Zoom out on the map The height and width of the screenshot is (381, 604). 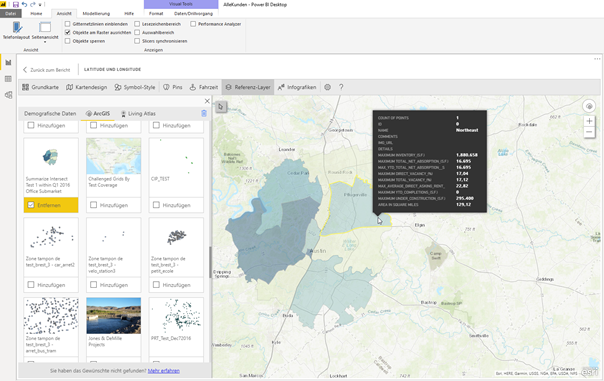point(589,132)
